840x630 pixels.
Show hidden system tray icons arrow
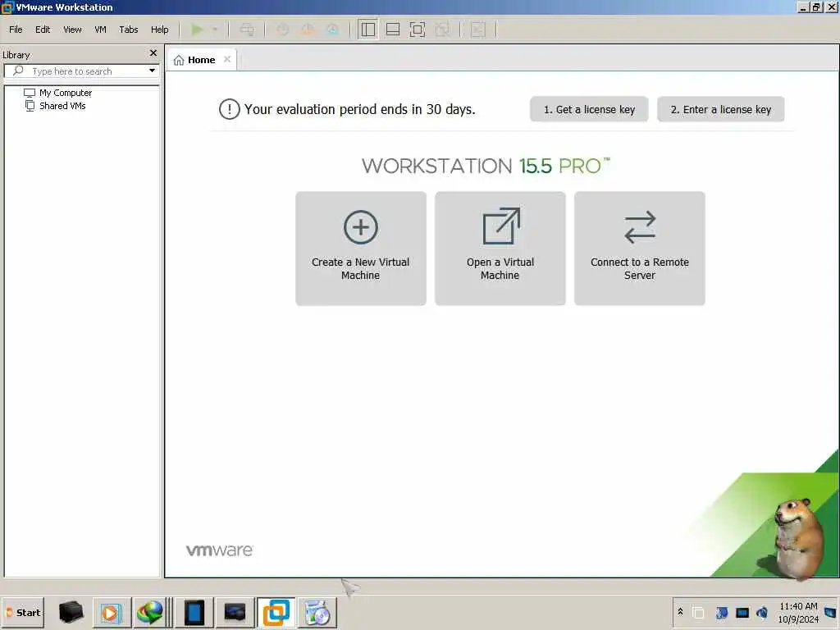coord(680,612)
